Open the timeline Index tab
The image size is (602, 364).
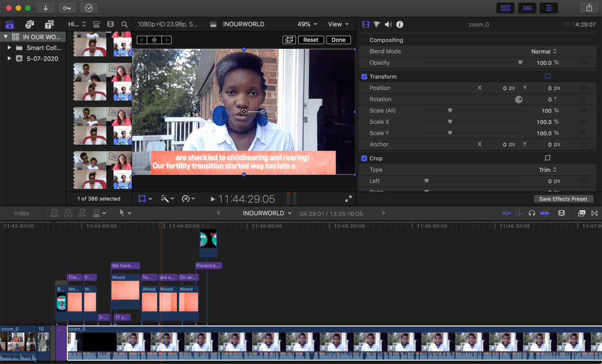[x=22, y=213]
